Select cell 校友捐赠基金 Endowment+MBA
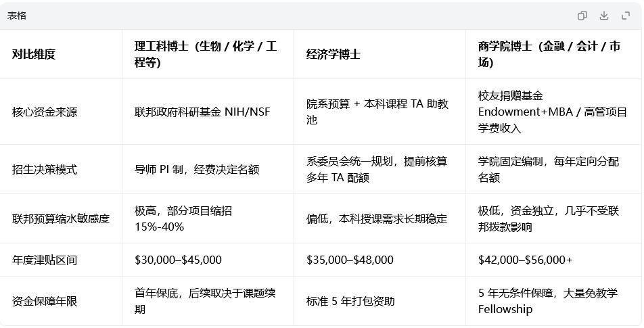 point(553,112)
